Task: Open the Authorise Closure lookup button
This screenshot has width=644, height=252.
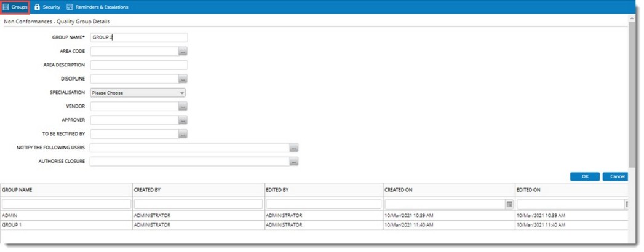Action: [294, 162]
